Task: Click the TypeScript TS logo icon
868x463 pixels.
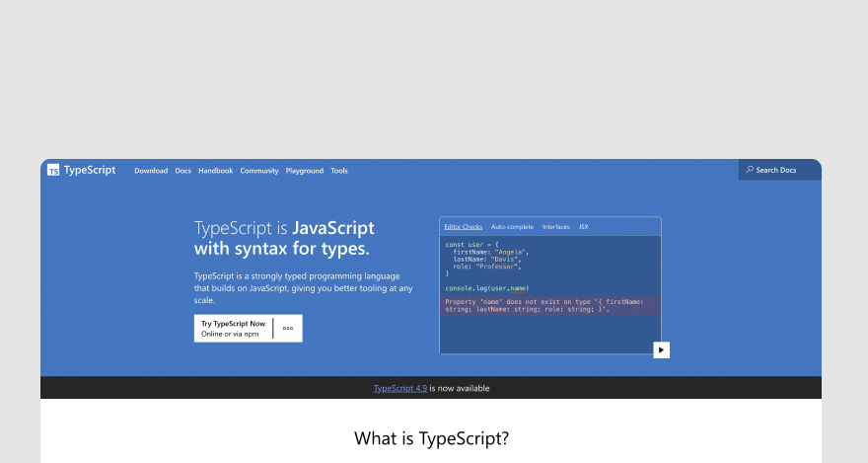Action: 53,170
